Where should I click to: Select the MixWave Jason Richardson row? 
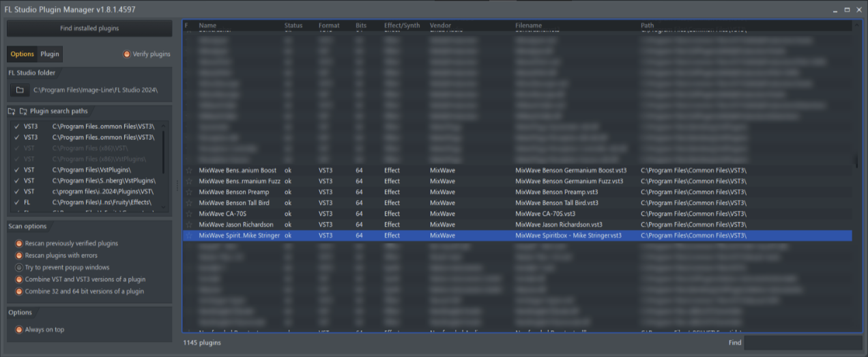click(517, 225)
